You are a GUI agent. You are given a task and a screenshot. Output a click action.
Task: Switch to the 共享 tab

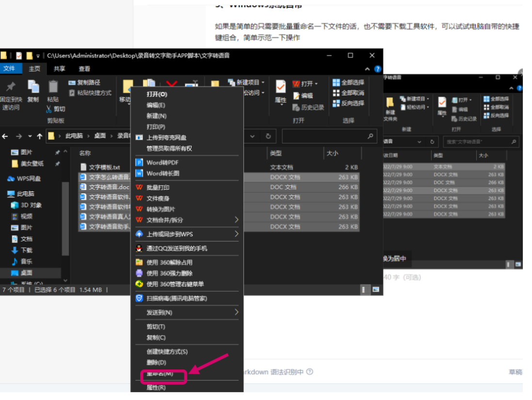coord(59,69)
